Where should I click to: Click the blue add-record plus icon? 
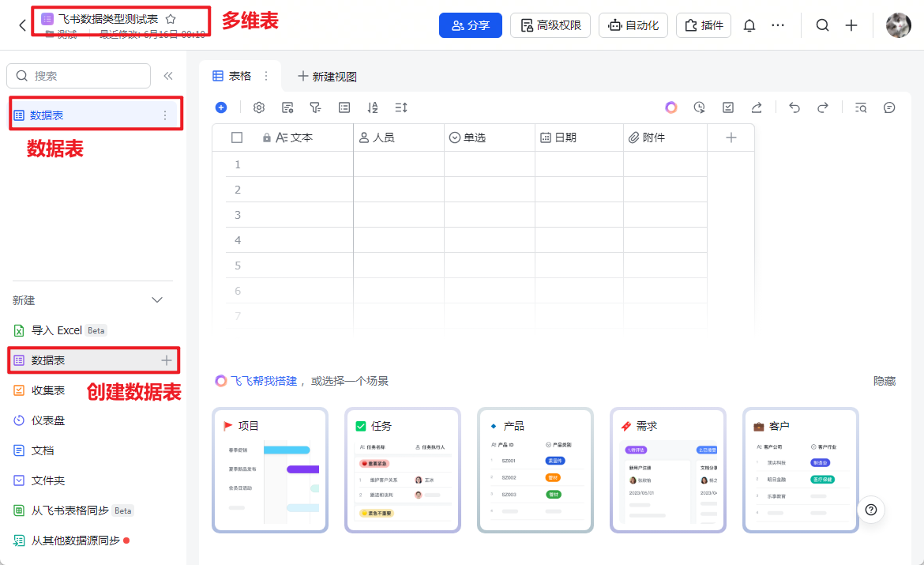tap(221, 107)
